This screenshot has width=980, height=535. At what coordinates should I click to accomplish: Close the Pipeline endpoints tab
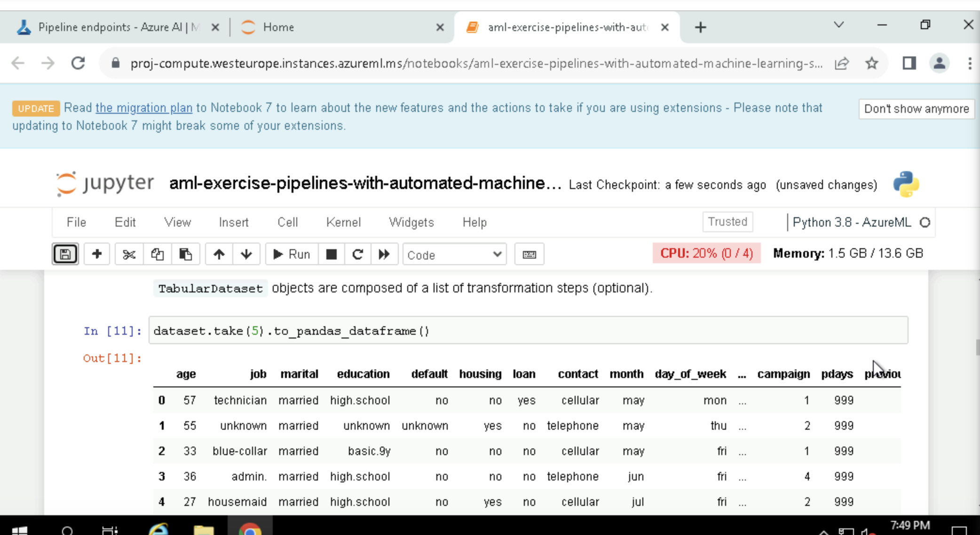(215, 27)
